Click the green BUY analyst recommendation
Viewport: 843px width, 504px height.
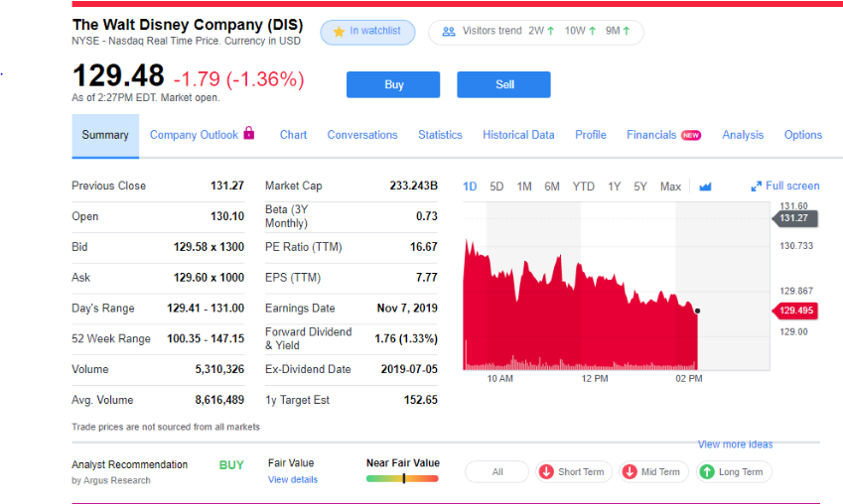231,465
